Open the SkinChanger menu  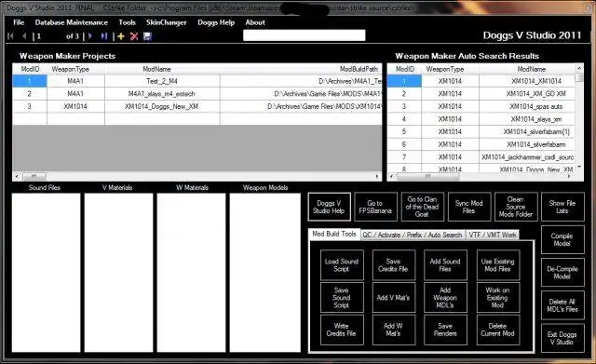pyautogui.click(x=167, y=22)
